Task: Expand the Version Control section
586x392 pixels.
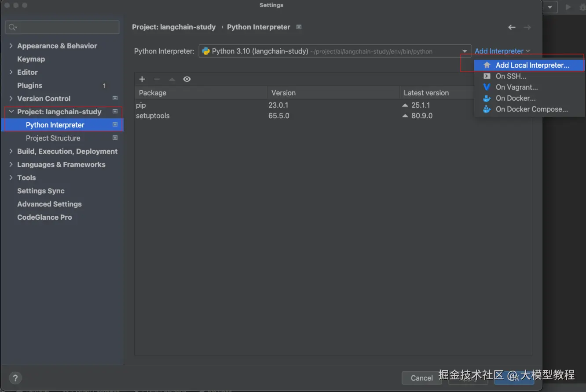Action: [x=11, y=98]
